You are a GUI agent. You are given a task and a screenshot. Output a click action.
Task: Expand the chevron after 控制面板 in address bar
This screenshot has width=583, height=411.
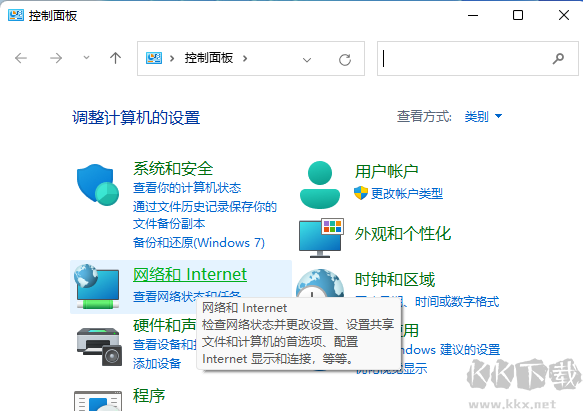click(245, 58)
